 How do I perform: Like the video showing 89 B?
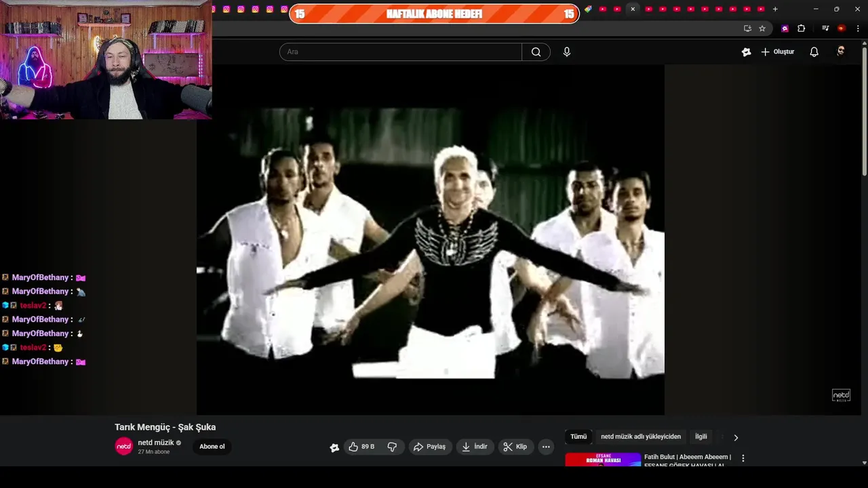(361, 447)
